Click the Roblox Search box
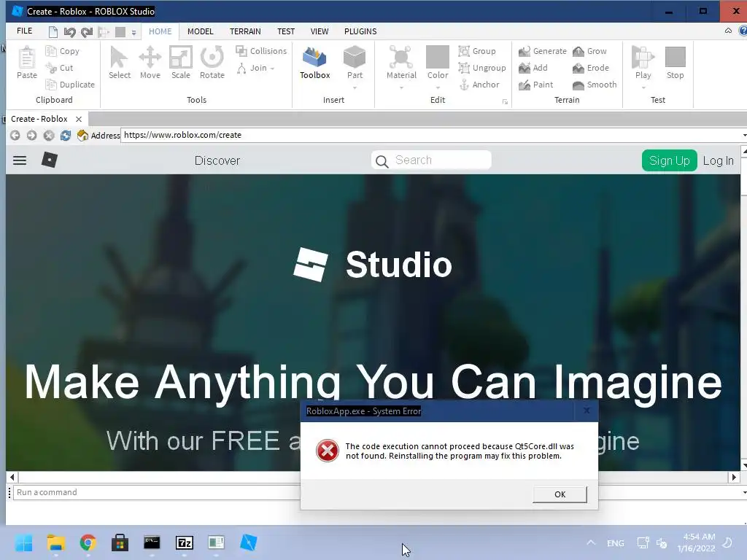 (x=431, y=160)
